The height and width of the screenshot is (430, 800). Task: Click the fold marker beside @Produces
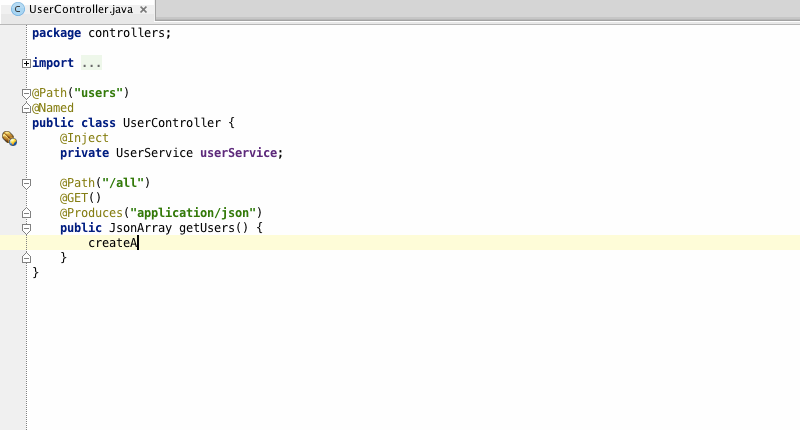26,213
